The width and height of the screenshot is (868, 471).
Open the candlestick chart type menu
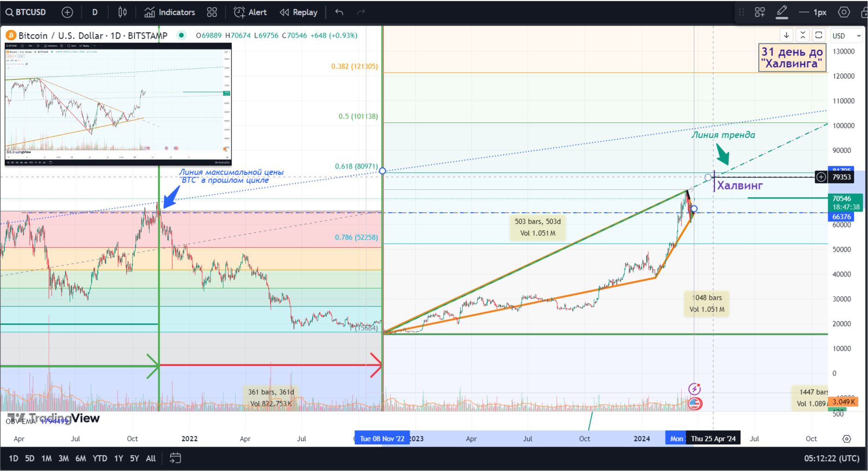coord(122,12)
